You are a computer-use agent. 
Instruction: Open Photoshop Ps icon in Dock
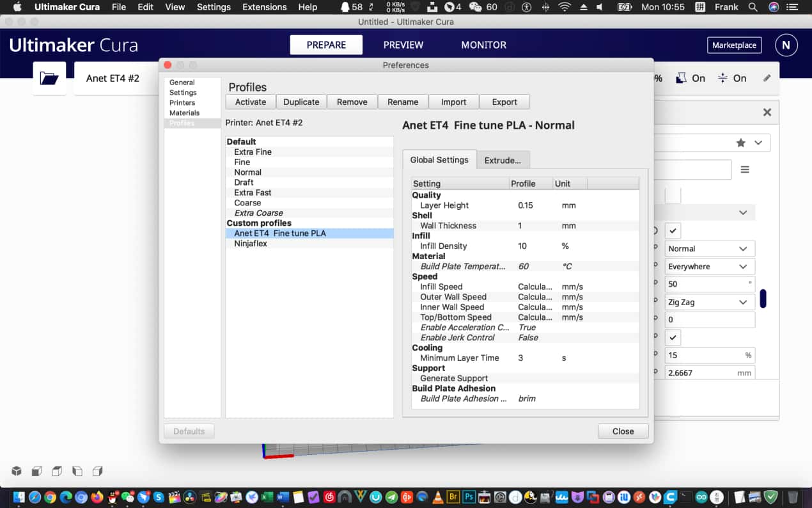pos(469,496)
